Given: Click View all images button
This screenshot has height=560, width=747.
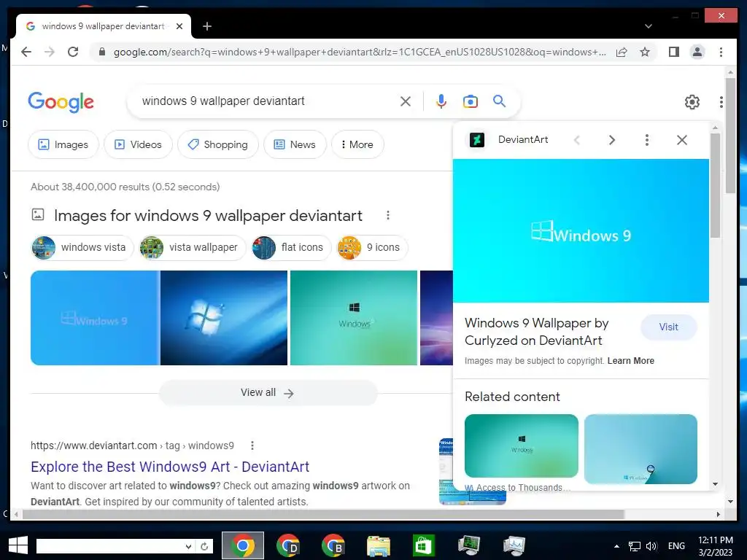Looking at the screenshot, I should click(268, 393).
